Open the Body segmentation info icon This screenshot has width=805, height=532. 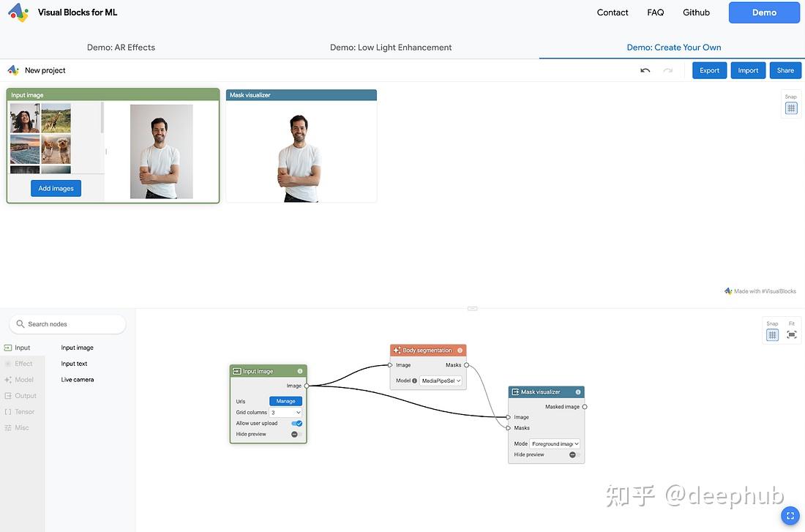point(459,349)
